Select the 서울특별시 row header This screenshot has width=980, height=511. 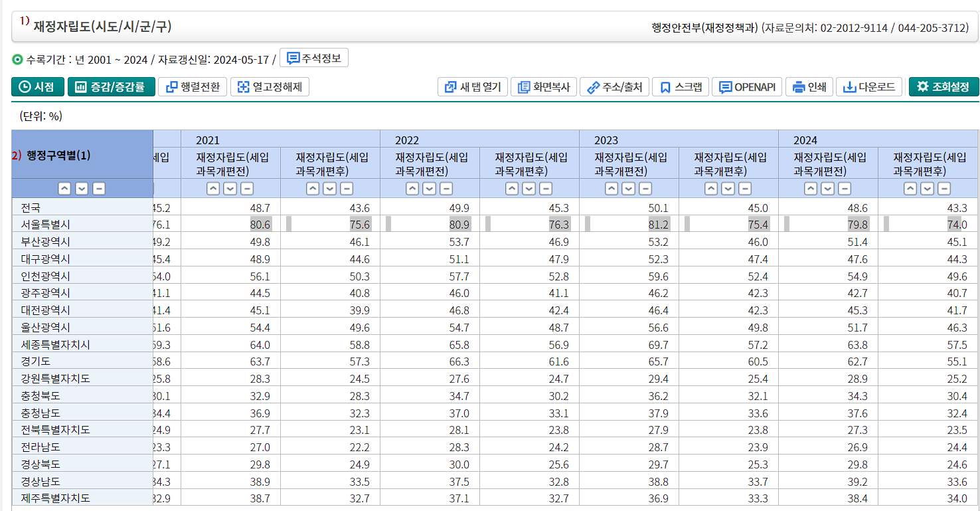tap(45, 225)
